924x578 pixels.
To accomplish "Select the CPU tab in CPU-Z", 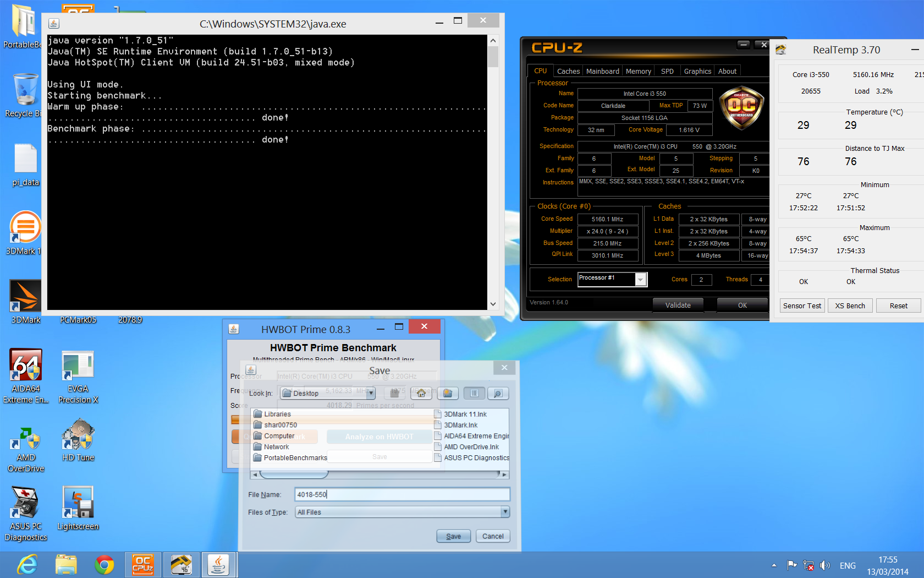I will 540,70.
